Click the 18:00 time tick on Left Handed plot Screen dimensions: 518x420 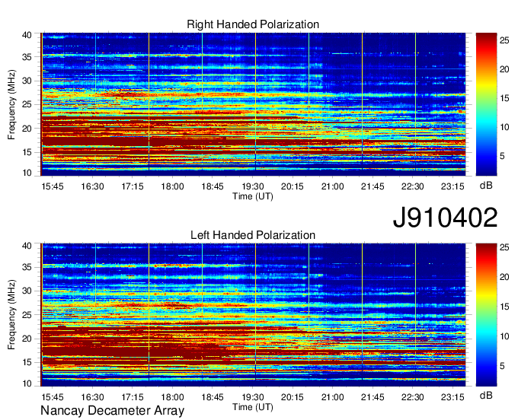[x=172, y=397]
